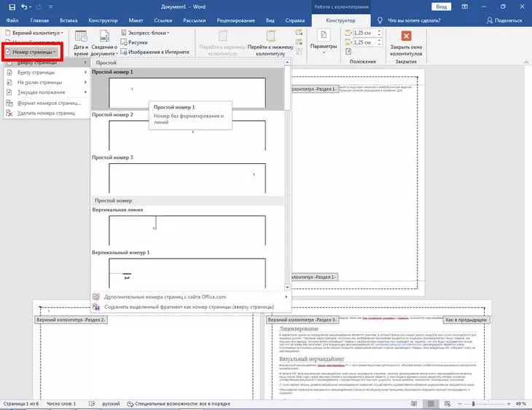The width and height of the screenshot is (532, 410).
Task: Click the Sign in button
Action: click(x=442, y=7)
